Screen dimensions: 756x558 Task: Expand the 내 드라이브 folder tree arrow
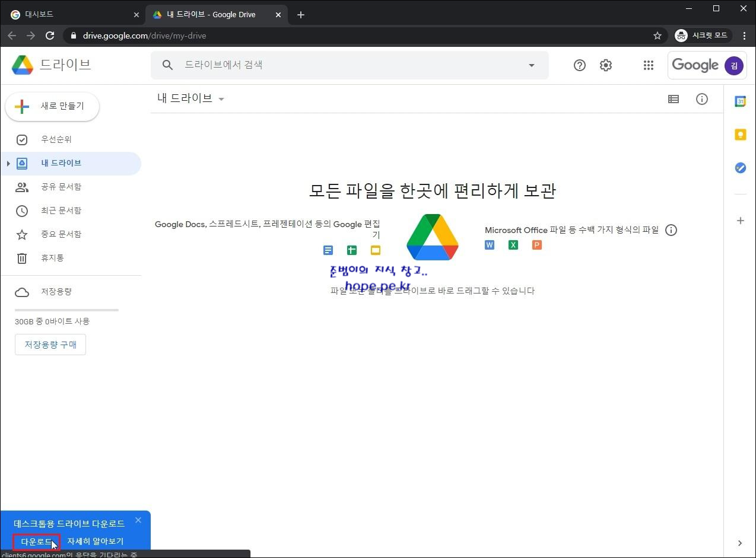click(x=8, y=163)
